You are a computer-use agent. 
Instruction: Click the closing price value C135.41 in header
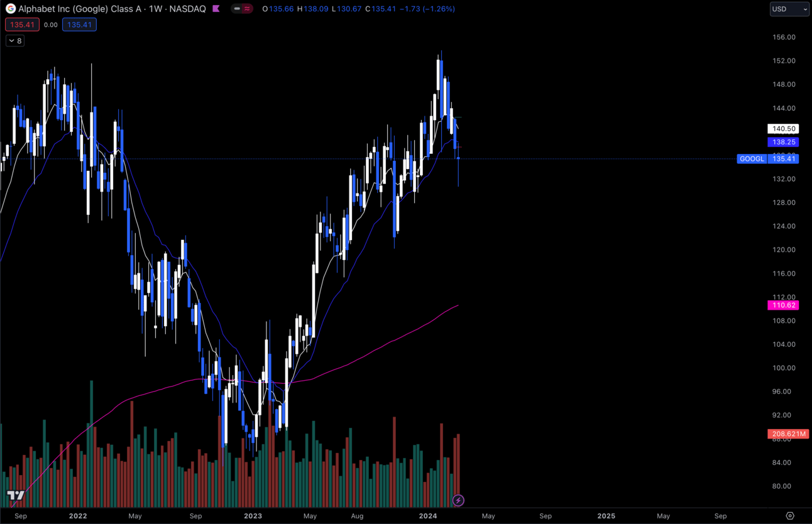tap(381, 9)
